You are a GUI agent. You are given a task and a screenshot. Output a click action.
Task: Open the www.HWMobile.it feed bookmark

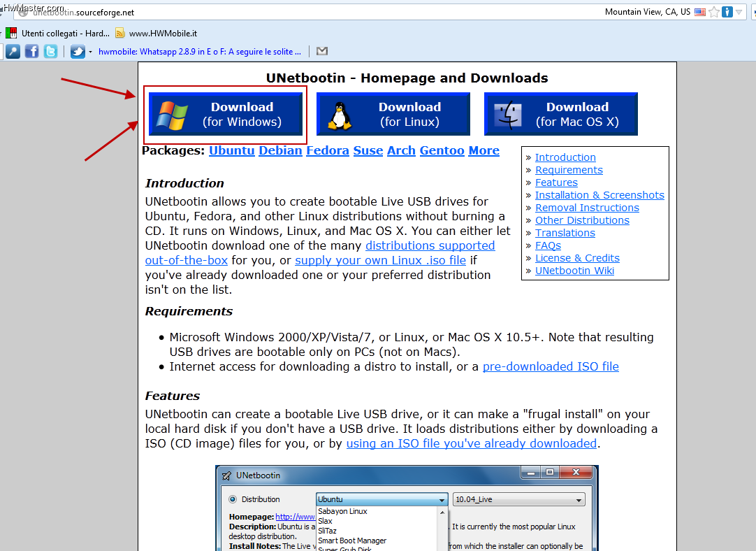coord(157,34)
